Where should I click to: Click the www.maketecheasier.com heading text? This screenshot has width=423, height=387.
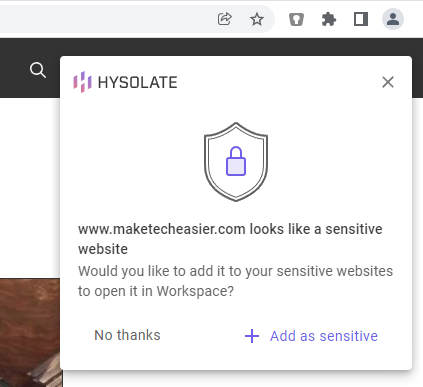pos(162,229)
